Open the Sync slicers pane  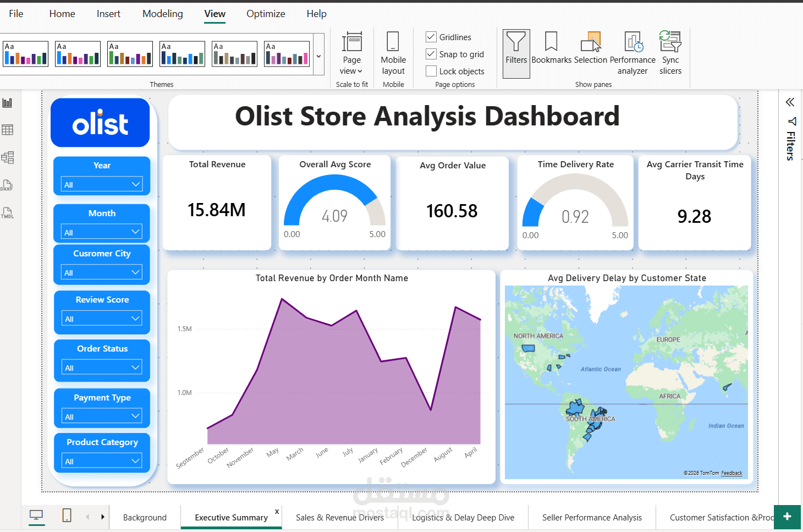click(x=670, y=54)
